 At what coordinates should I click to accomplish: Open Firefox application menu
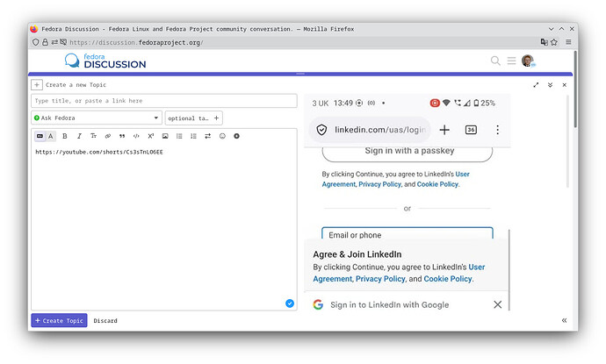(x=568, y=42)
